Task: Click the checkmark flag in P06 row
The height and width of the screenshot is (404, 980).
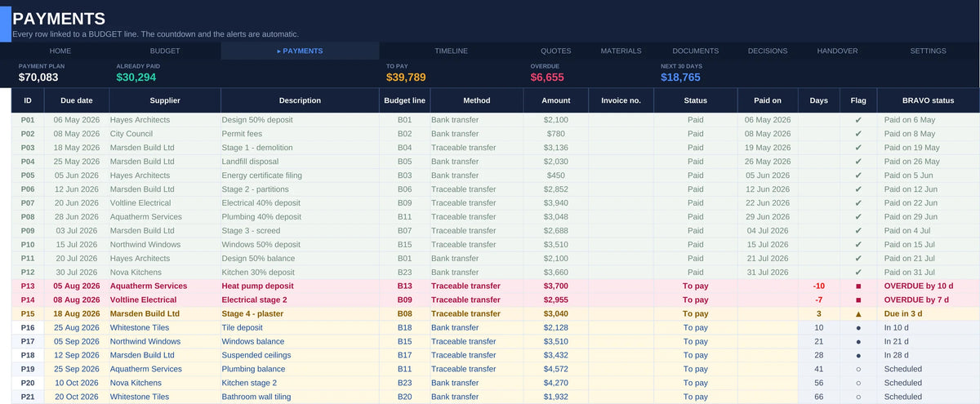Action: pos(858,189)
